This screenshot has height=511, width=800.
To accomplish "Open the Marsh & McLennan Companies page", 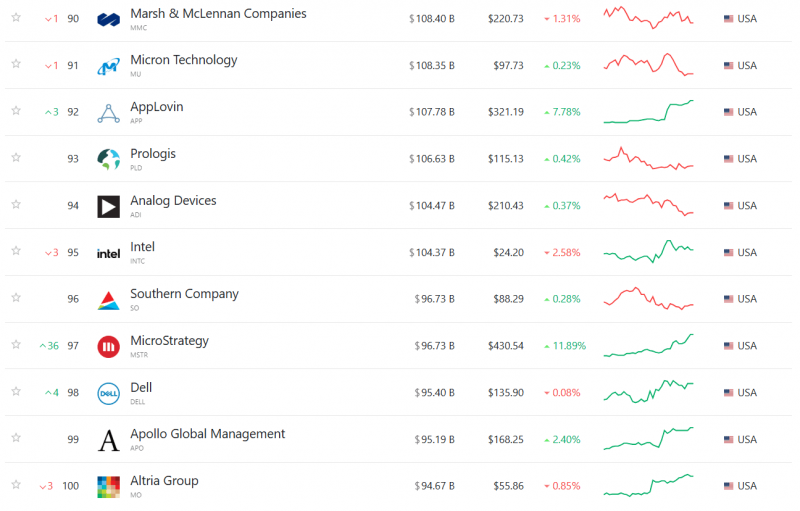I will (x=218, y=14).
